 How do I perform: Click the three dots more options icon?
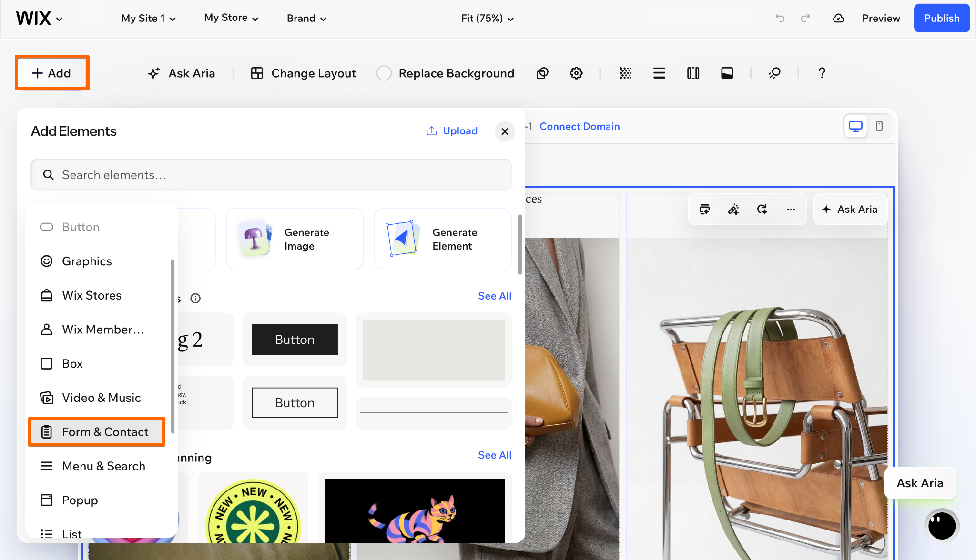coord(791,209)
